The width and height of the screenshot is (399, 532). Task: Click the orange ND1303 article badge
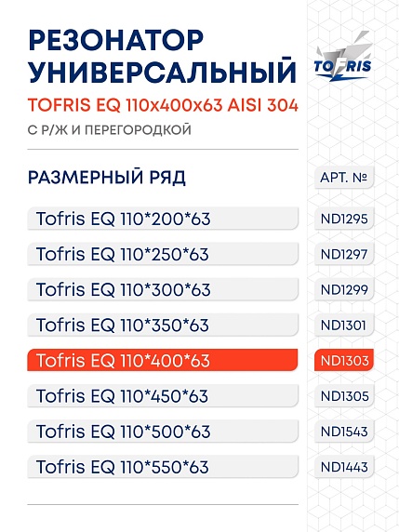[x=344, y=360]
